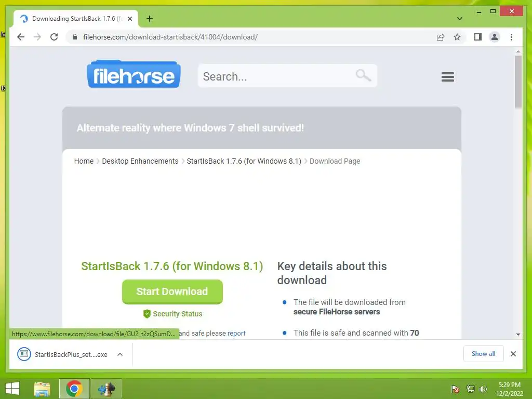The height and width of the screenshot is (399, 532).
Task: Close the downloads bar
Action: click(513, 354)
